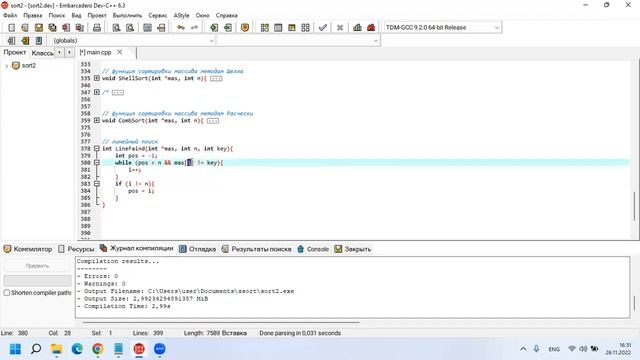Click the Прервать button
640x360 pixels.
37,266
